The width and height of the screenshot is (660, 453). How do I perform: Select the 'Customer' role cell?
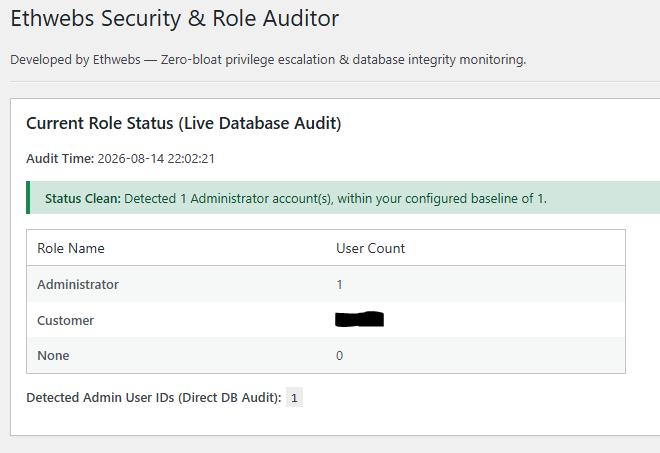[65, 320]
